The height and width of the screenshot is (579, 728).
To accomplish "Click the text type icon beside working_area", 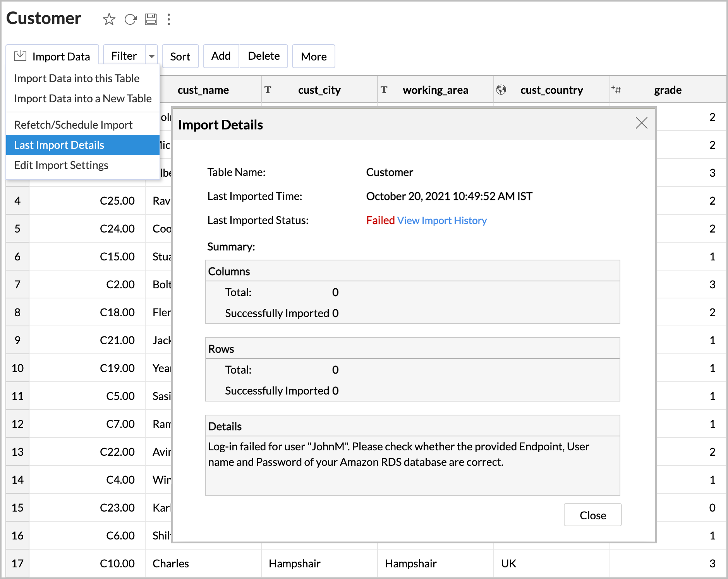I will click(385, 90).
